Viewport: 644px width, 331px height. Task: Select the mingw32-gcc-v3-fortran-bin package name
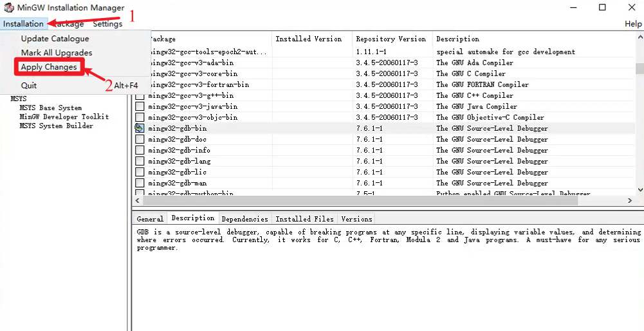[x=199, y=84]
